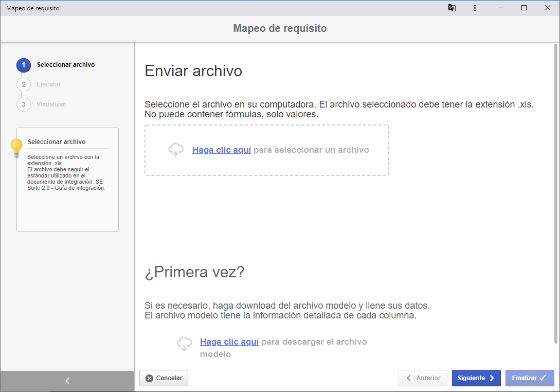This screenshot has height=392, width=560.
Task: Collapse the sidebar with the left chevron
Action: (x=67, y=381)
